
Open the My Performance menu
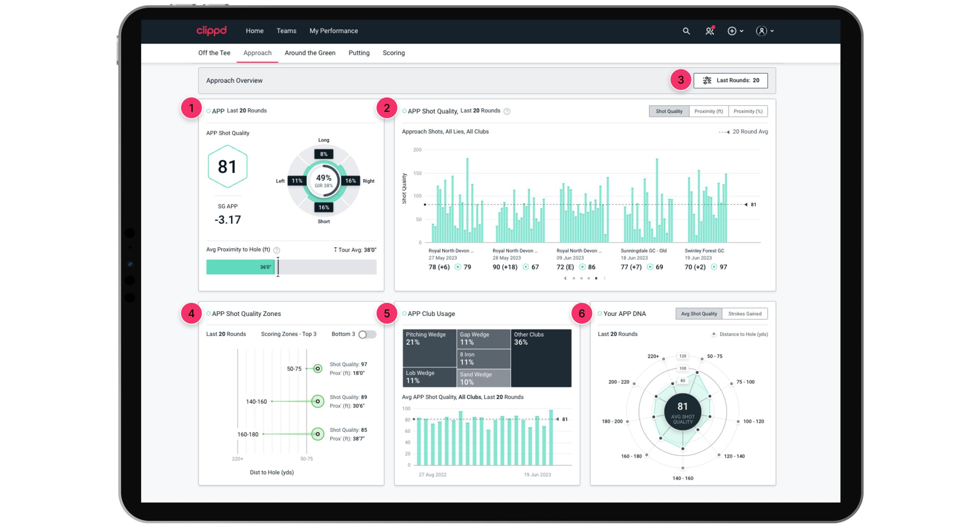pyautogui.click(x=333, y=31)
